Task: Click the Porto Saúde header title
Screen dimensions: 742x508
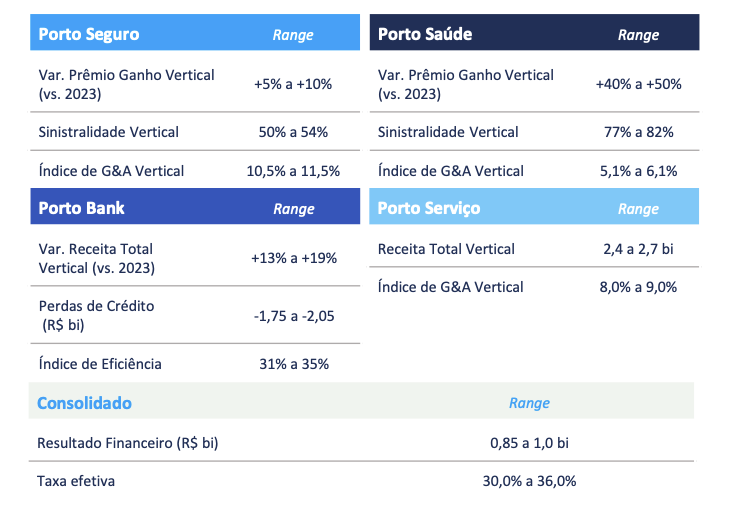Action: point(425,34)
